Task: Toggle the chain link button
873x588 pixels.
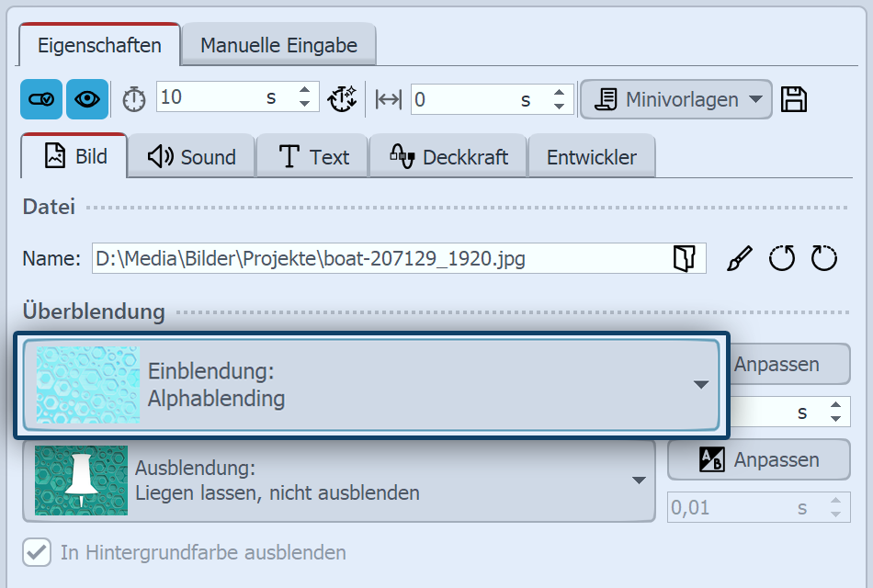Action: [40, 99]
